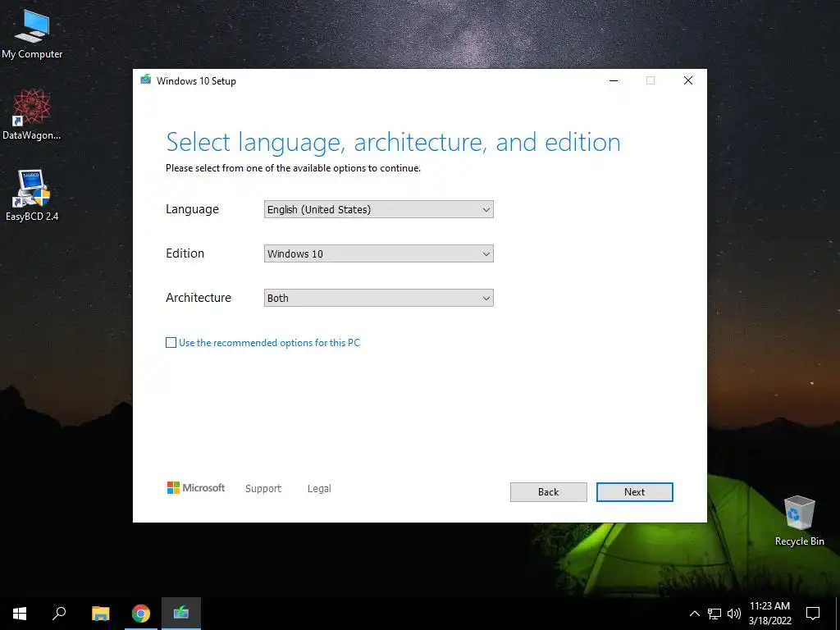This screenshot has width=840, height=630.
Task: Open network status tray icon
Action: pos(714,614)
